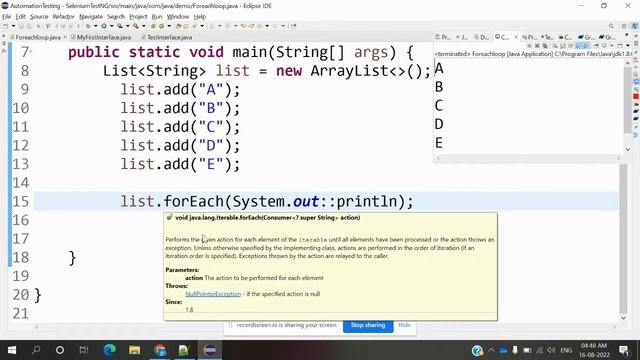This screenshot has width=640, height=360.
Task: Open the Windows notification center icon
Action: pos(623,350)
